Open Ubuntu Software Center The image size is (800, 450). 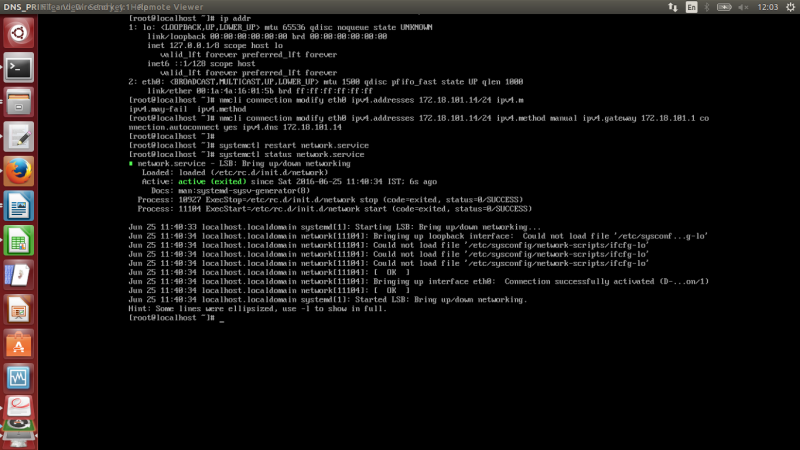[19, 344]
